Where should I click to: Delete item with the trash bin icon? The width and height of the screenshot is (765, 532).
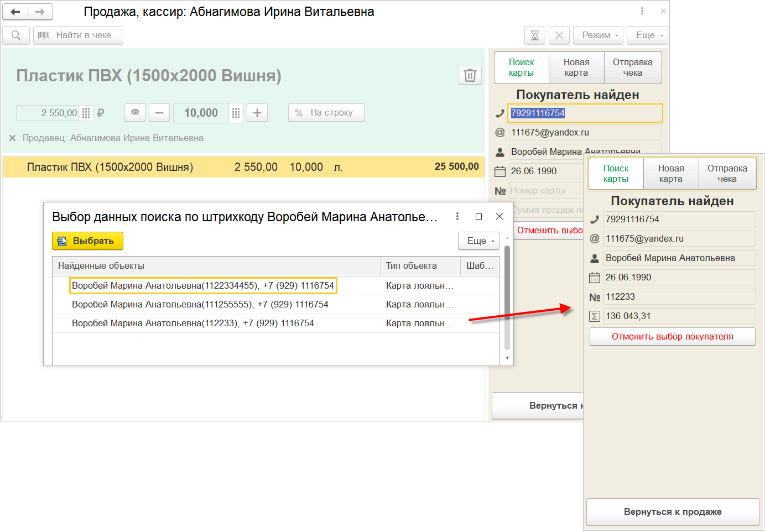click(x=470, y=75)
